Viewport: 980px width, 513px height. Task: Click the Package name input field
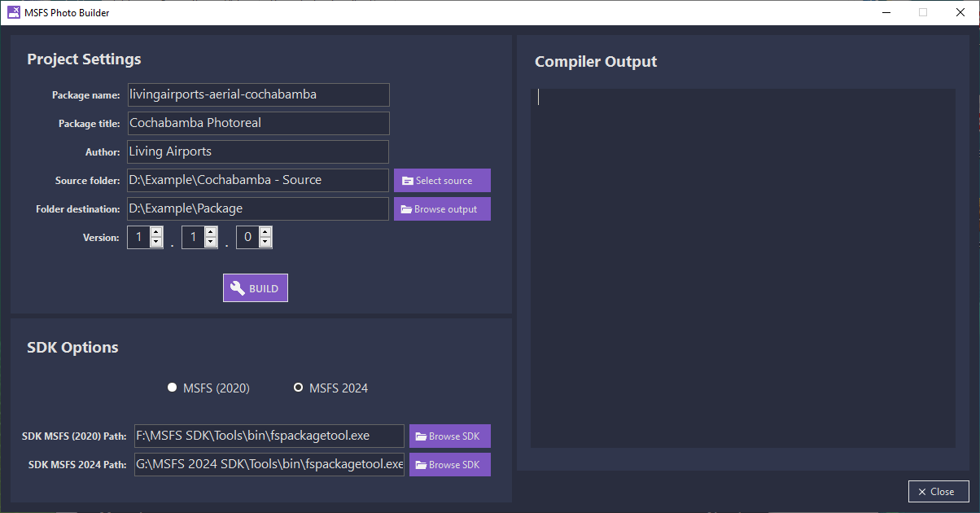tap(258, 94)
